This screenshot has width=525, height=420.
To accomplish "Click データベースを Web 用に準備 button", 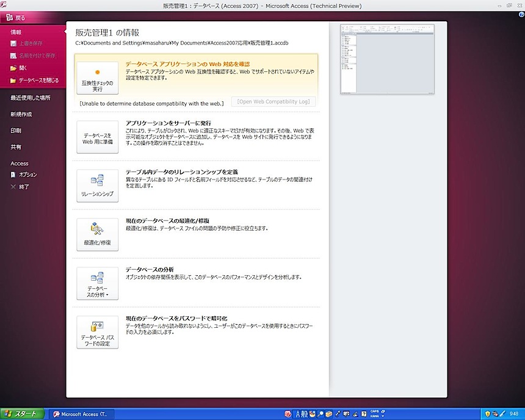I will (98, 137).
